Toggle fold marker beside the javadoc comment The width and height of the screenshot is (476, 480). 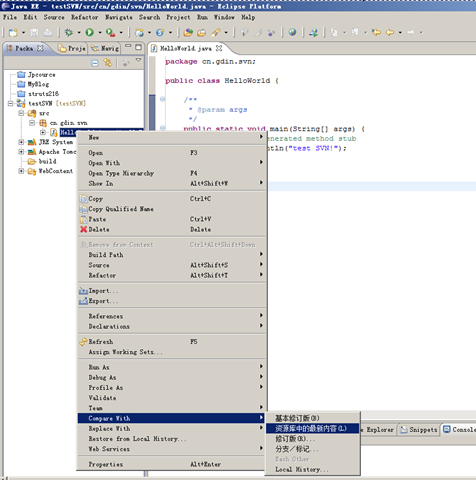[162, 99]
